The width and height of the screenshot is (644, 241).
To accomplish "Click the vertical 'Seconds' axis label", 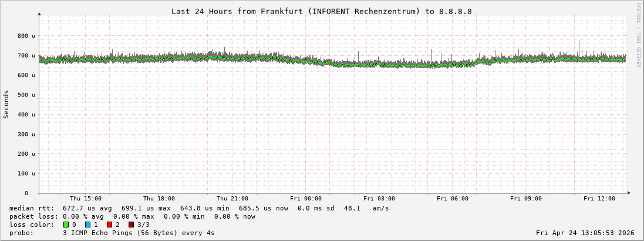I will point(6,105).
